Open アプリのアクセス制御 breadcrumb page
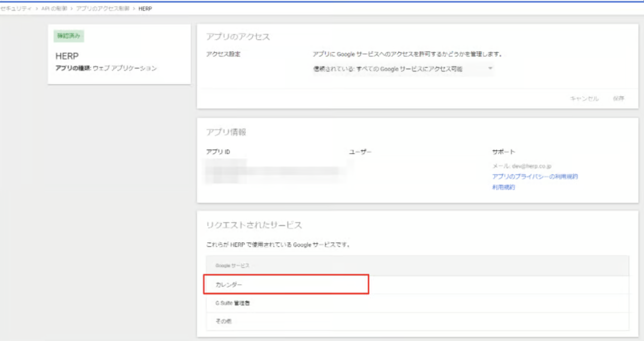Screen dimensions: 644x341 tap(102, 9)
